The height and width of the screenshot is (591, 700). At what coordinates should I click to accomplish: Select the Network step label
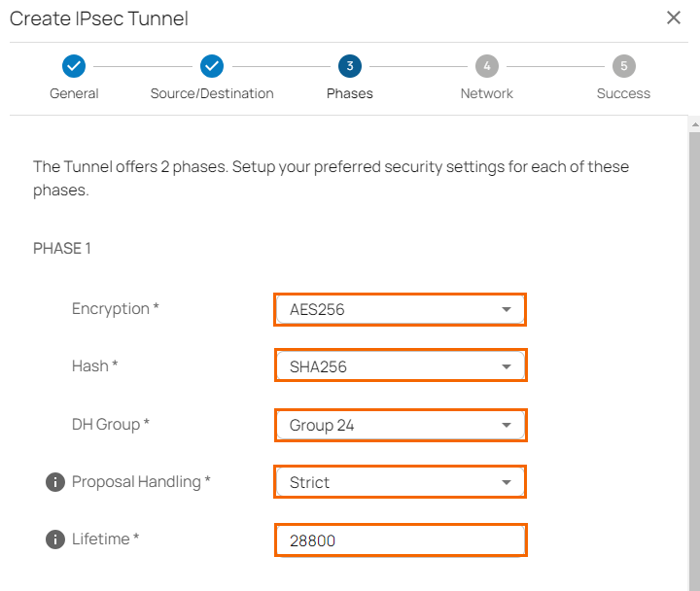click(487, 93)
